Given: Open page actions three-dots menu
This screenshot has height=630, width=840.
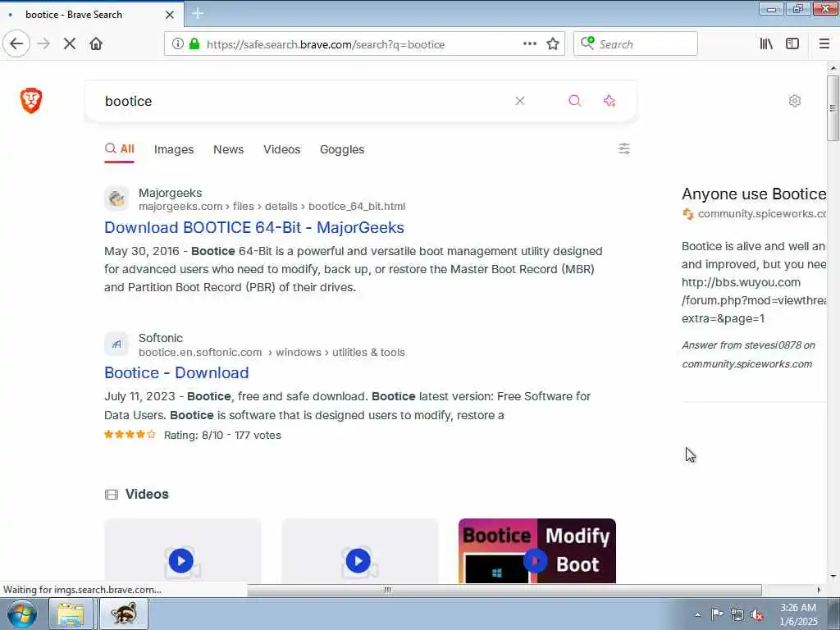Looking at the screenshot, I should pos(530,44).
